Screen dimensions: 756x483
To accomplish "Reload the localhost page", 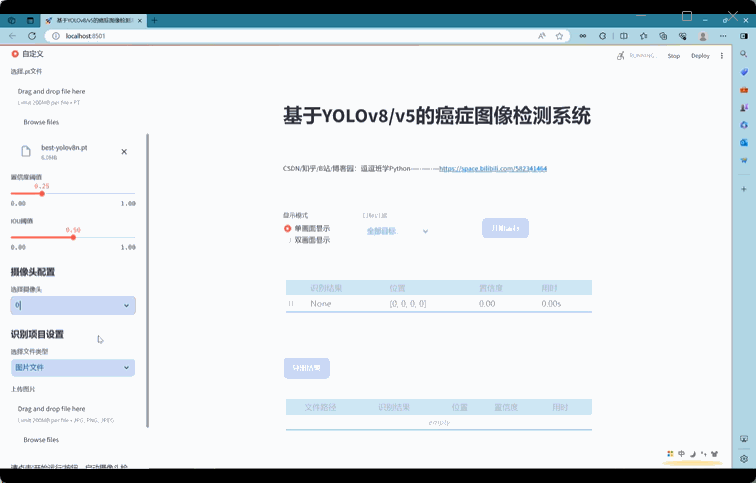I will pos(32,36).
